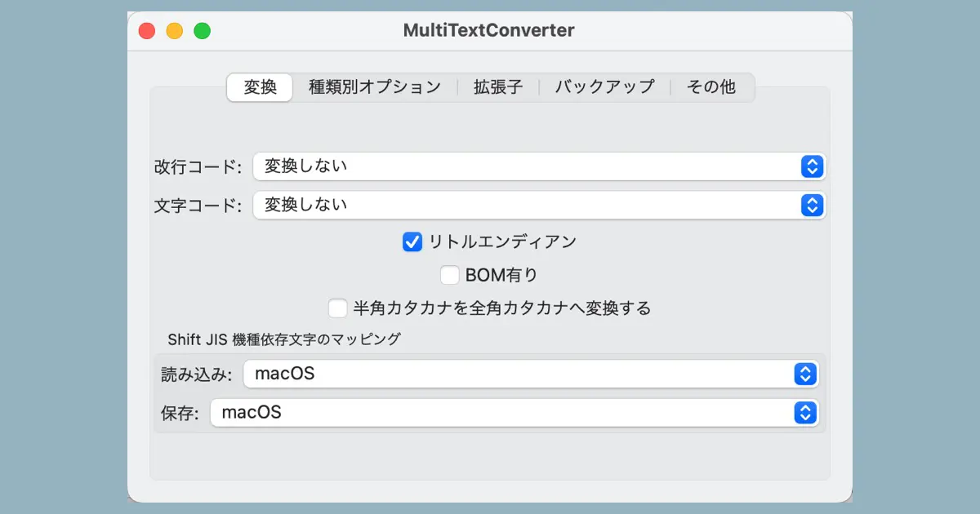The image size is (980, 514).
Task: Click the MultiTextConverter title bar text
Action: [x=489, y=30]
